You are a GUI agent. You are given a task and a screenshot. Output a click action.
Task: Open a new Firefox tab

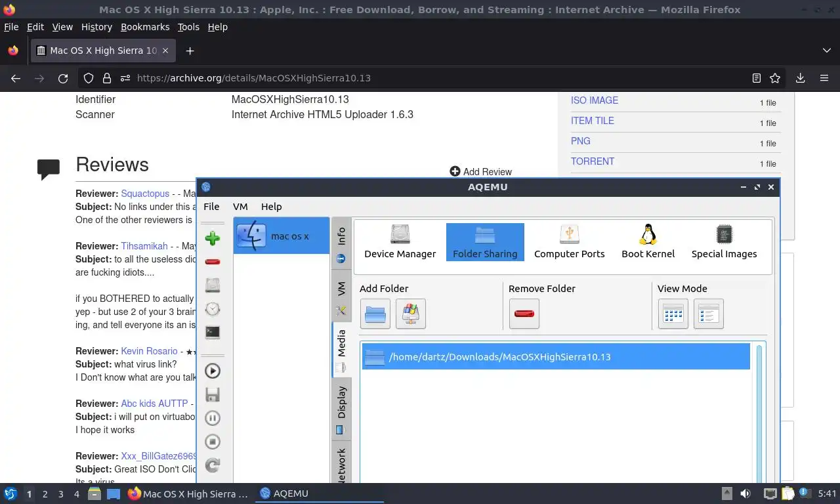(x=190, y=51)
